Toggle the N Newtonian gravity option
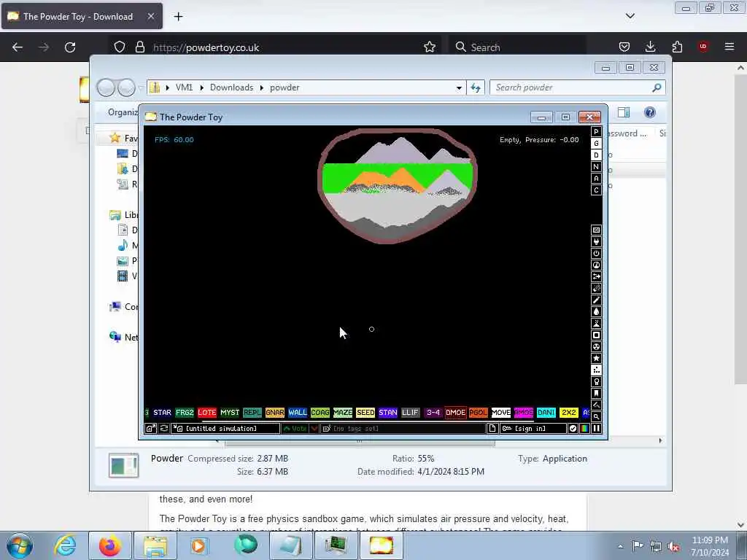 click(596, 167)
